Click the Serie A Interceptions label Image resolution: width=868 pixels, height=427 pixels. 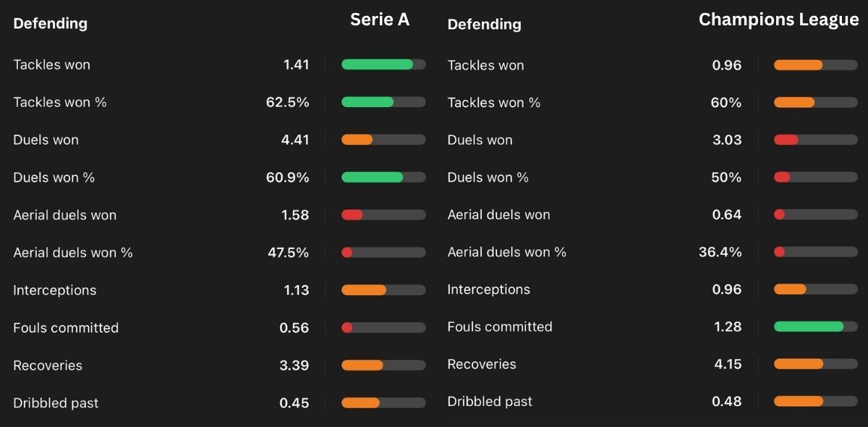click(54, 290)
